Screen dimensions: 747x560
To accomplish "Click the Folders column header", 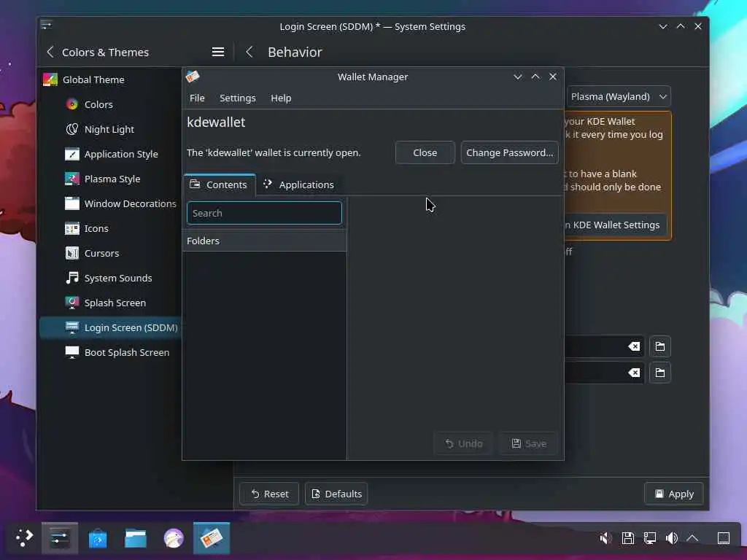I will click(264, 241).
